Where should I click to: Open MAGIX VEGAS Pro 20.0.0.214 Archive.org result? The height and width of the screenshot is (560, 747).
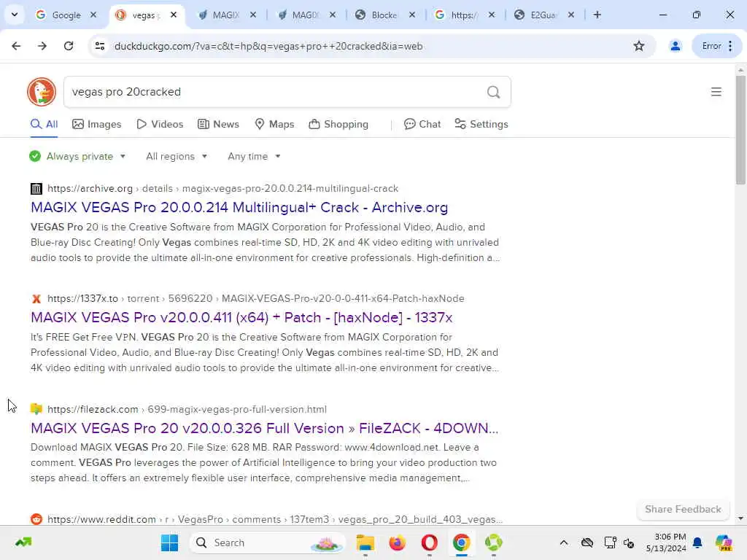click(239, 208)
